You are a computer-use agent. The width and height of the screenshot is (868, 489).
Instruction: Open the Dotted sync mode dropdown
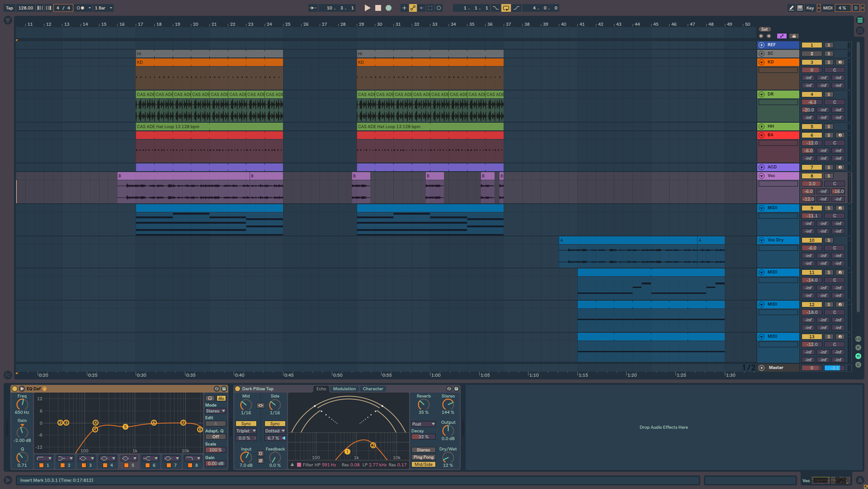tap(275, 431)
